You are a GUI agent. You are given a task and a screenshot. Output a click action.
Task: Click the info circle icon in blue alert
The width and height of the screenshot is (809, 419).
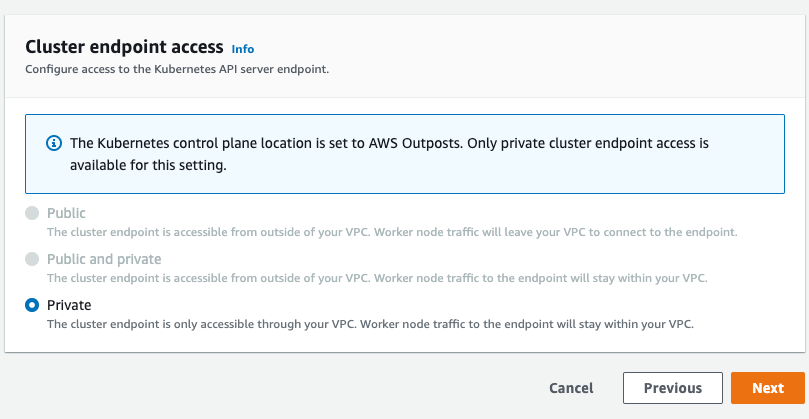(54, 143)
